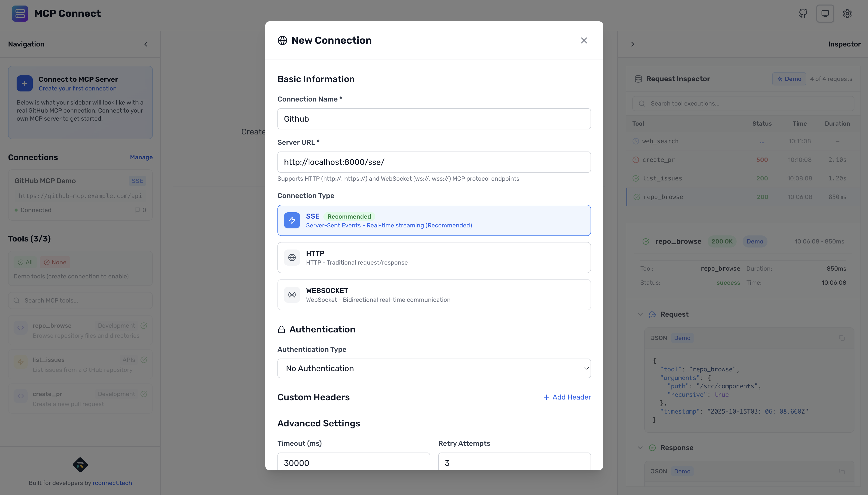
Task: Click the monitor icon in the header
Action: [x=825, y=14]
